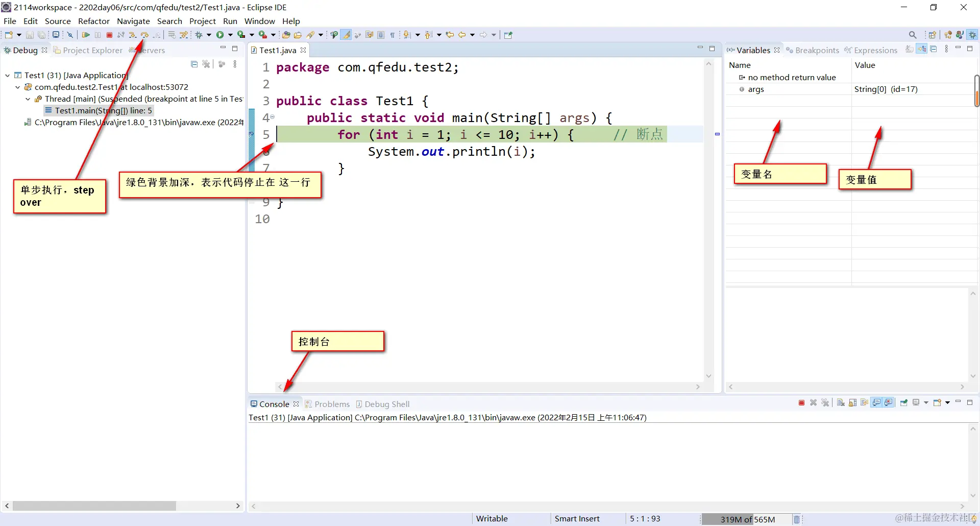
Task: Collapse the com.qfedu.test2.Test1 at localhost node
Action: (x=18, y=87)
